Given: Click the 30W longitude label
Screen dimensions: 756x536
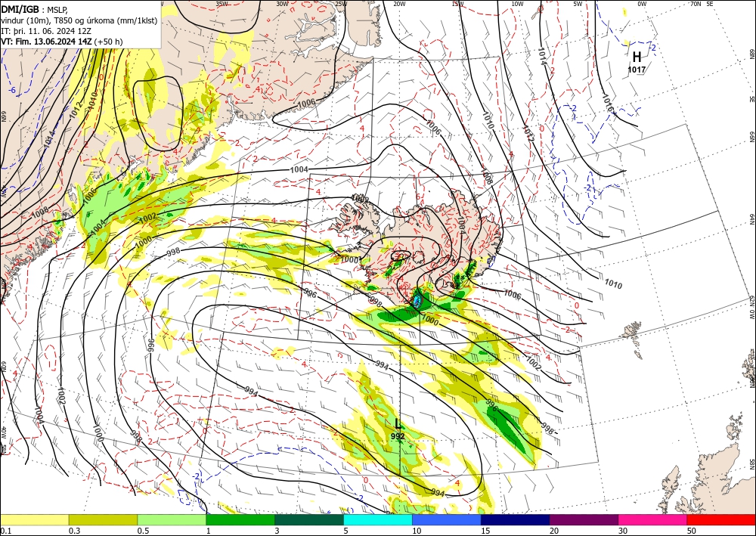Looking at the screenshot, I should point(282,4).
